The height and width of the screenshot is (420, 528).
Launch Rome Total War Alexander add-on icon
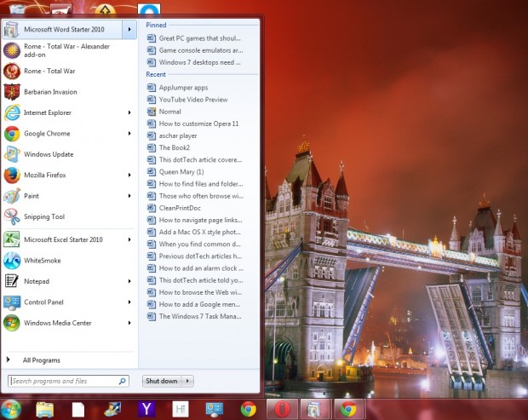pyautogui.click(x=12, y=50)
